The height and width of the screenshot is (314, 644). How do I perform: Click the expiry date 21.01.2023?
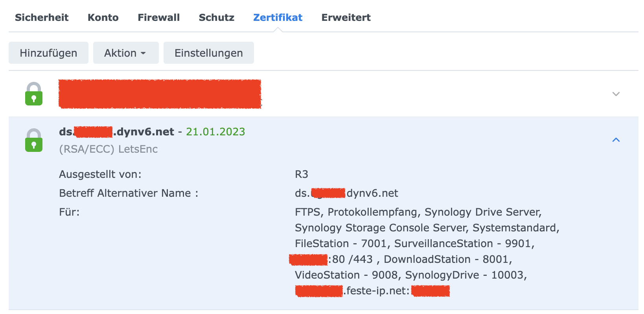[215, 132]
